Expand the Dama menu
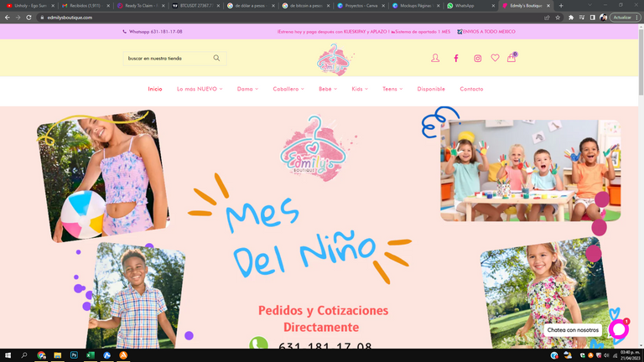644x362 pixels. (x=247, y=89)
